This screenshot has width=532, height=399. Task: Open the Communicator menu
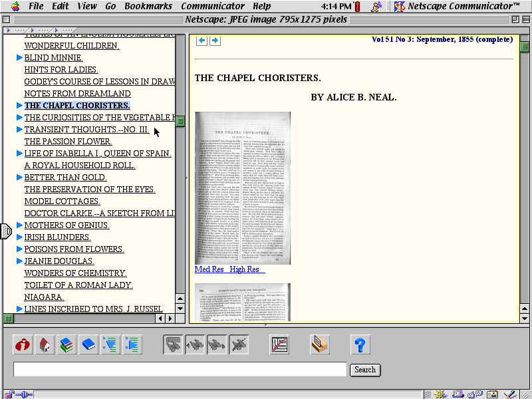(x=212, y=7)
